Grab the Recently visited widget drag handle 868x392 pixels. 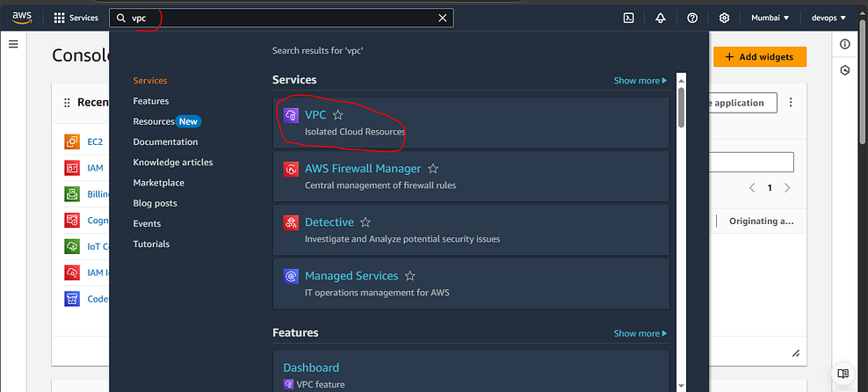pos(67,103)
